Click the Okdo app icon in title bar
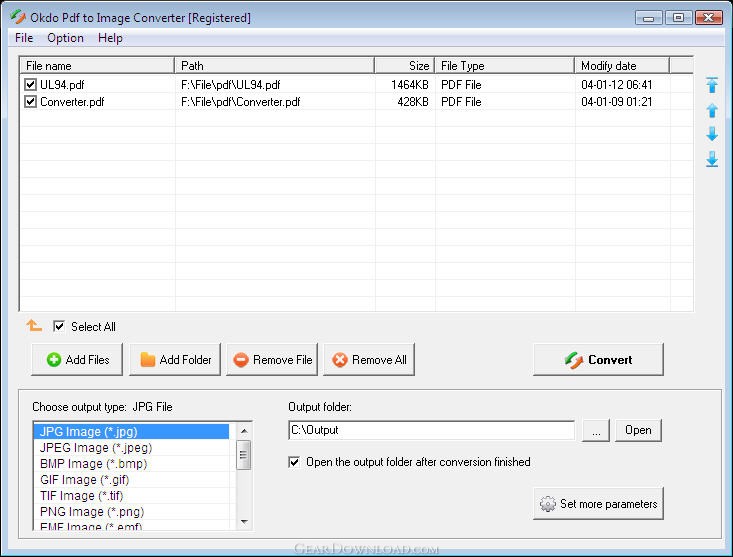 (x=18, y=17)
